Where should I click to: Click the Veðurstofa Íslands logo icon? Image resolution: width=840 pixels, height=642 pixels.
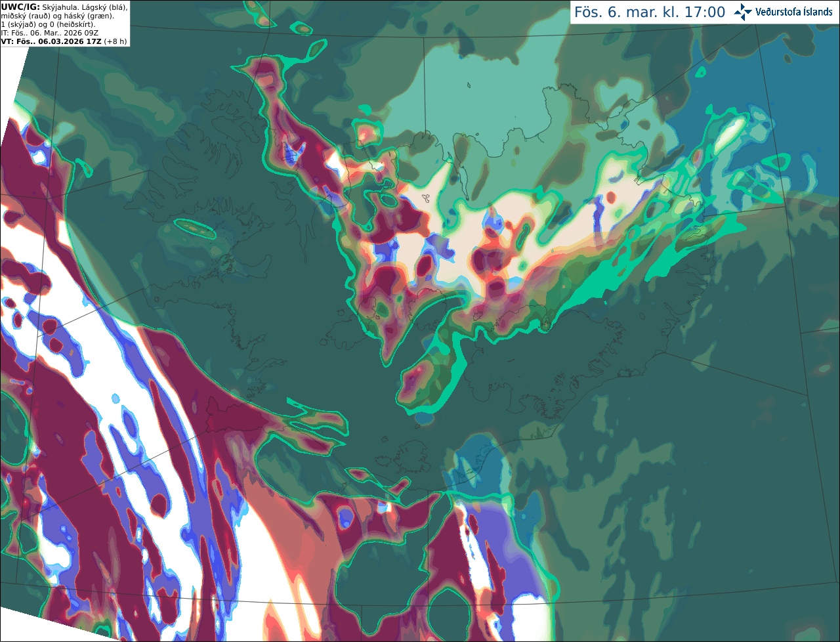click(x=743, y=12)
